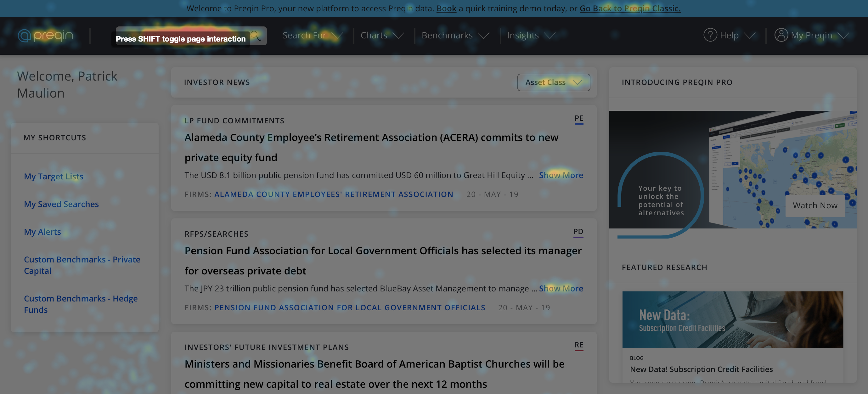Open My Saved Searches shortcut
Screen dimensions: 868x394
(61, 204)
